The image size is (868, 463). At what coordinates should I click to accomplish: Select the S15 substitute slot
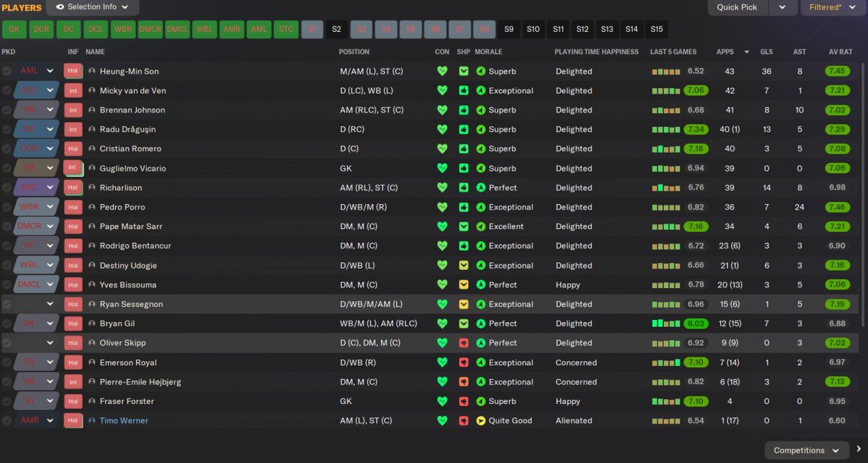656,29
